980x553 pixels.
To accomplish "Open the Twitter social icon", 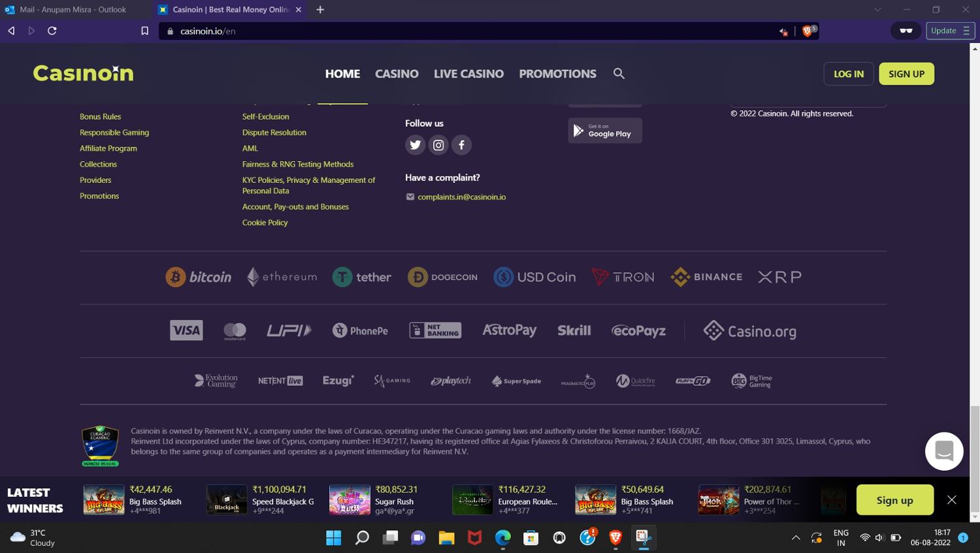I will click(x=415, y=145).
